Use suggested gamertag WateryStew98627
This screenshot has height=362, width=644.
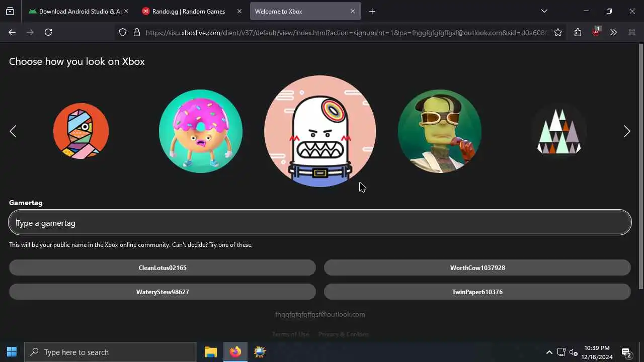163,292
